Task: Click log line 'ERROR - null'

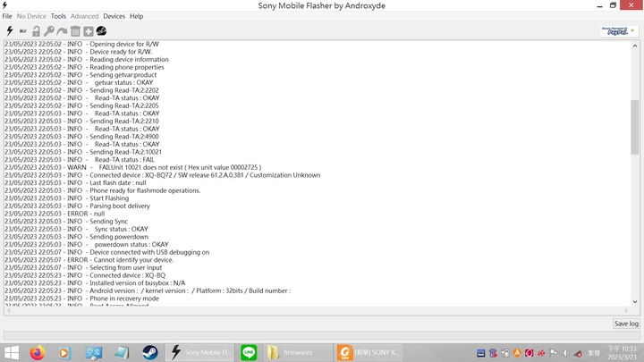Action: pos(55,214)
